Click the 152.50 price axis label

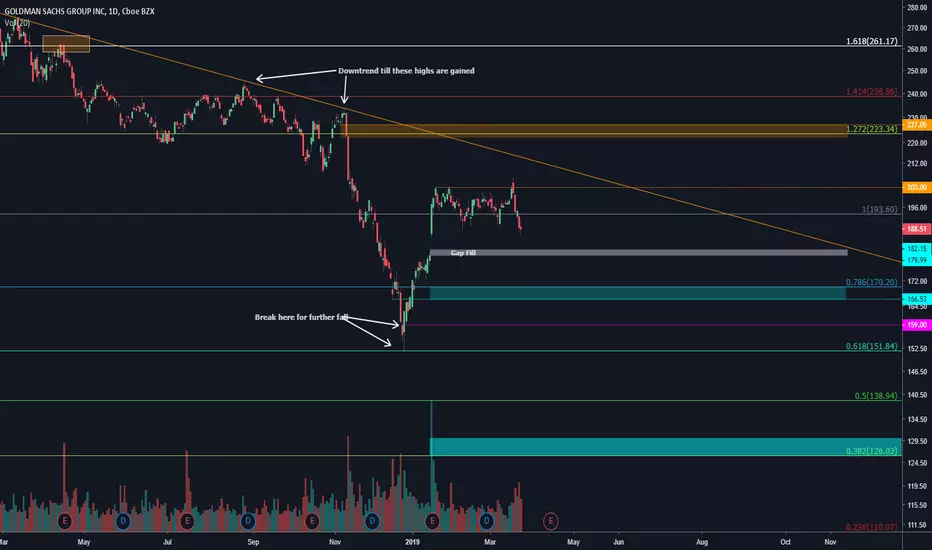pyautogui.click(x=917, y=348)
